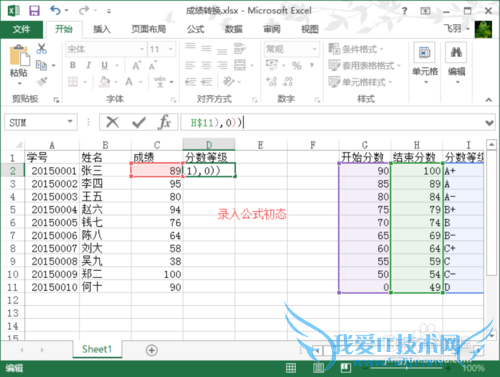Decrease indent icon
This screenshot has width=500, height=377.
191,81
